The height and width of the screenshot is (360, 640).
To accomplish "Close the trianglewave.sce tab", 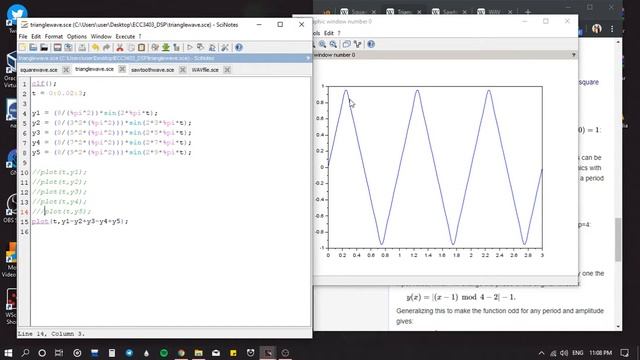I will 122,69.
